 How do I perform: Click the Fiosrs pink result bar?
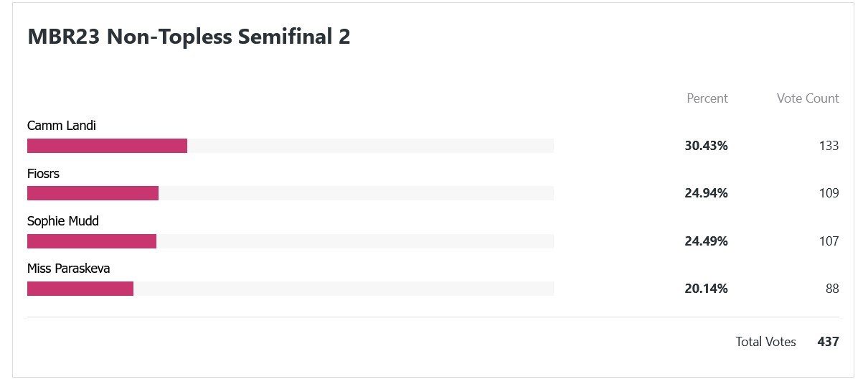point(93,193)
